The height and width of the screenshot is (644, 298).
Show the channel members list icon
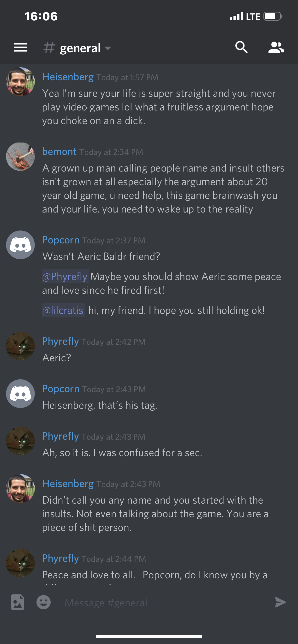pos(276,47)
